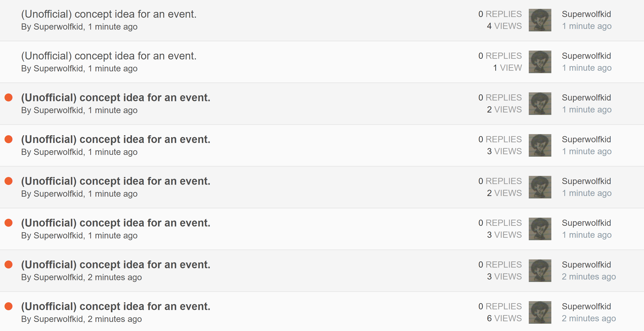Click the avatar in the first unread topic row
The width and height of the screenshot is (644, 331).
click(540, 104)
